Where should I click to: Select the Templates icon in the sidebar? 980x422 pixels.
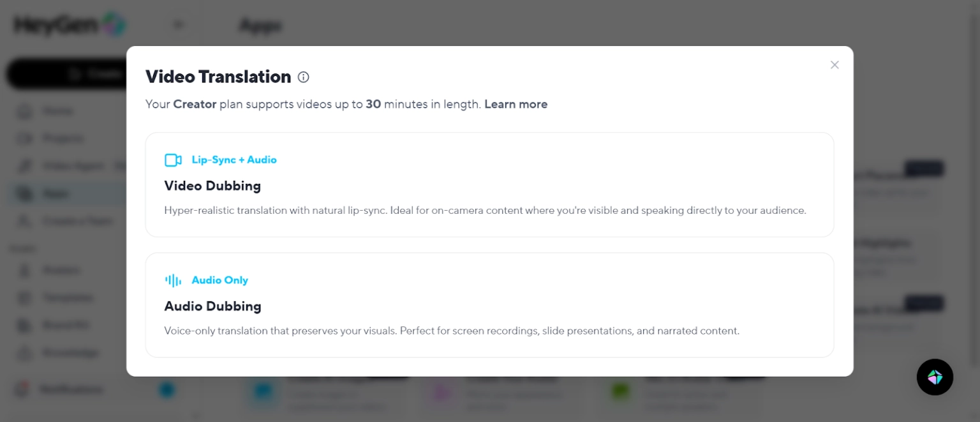tap(24, 298)
